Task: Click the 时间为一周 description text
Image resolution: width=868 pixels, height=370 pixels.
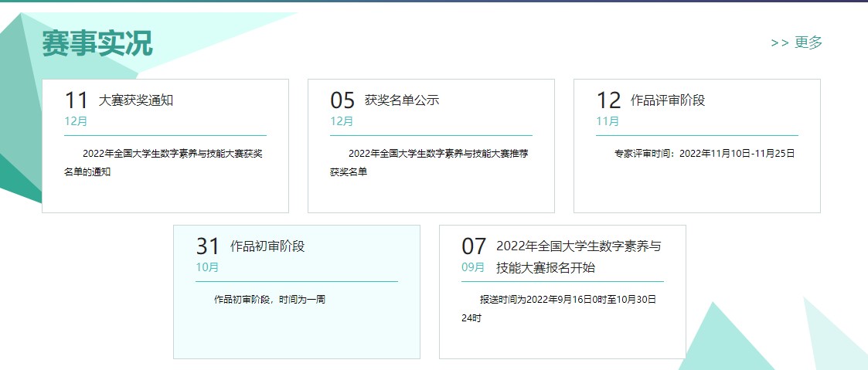Action: point(269,299)
